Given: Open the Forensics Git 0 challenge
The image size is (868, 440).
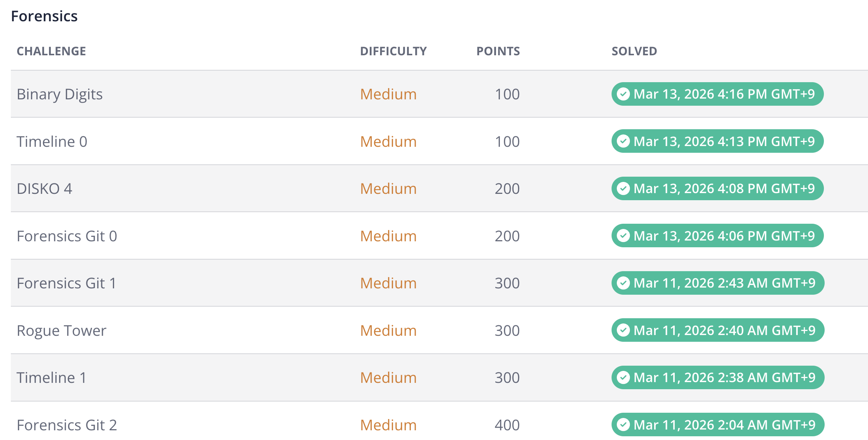Looking at the screenshot, I should (67, 236).
